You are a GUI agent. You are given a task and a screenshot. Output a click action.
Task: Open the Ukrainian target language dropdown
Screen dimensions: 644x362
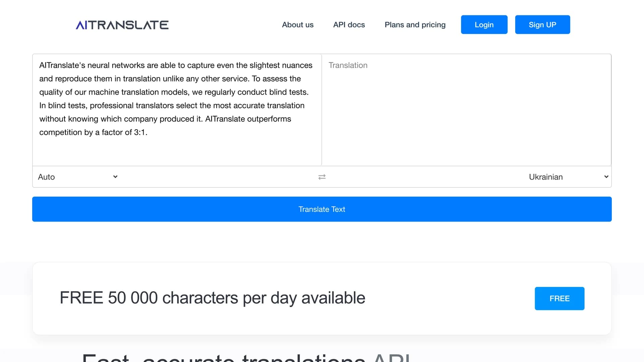point(568,177)
